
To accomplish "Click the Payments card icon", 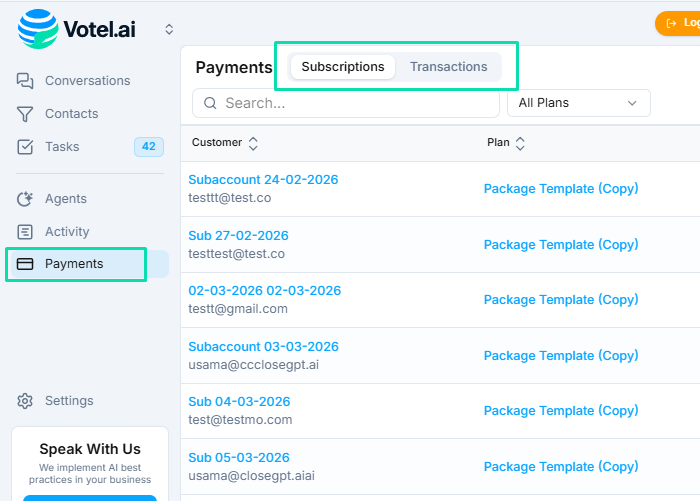I will pyautogui.click(x=26, y=264).
